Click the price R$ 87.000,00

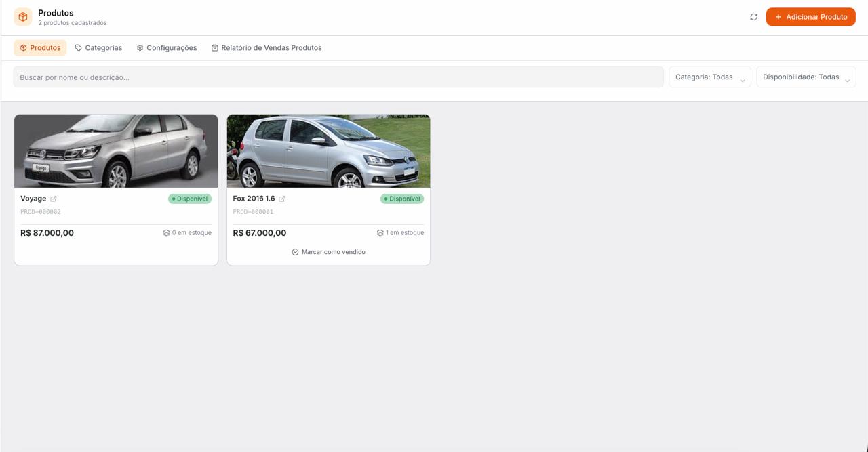[x=47, y=233]
